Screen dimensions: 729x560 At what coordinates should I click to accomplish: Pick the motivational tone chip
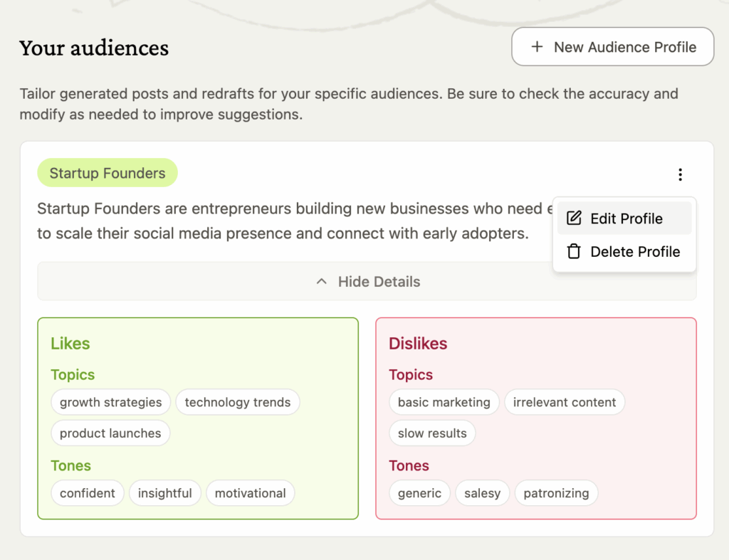250,493
